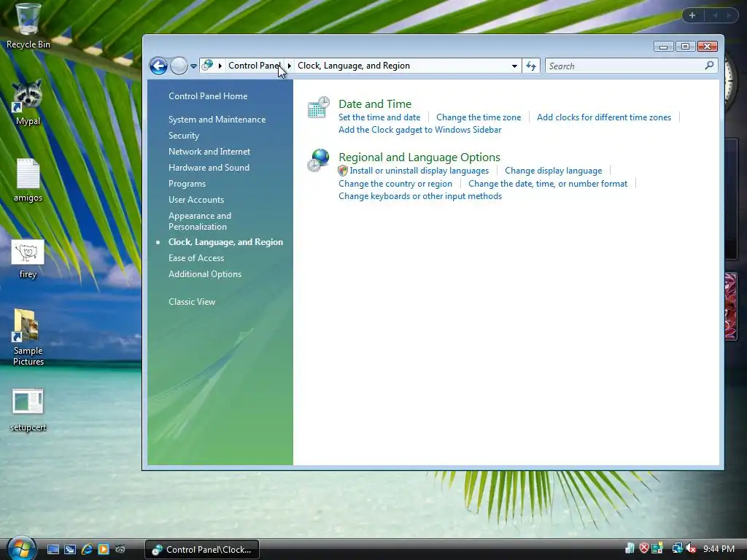Click the Back navigation arrow button
The image size is (747, 560).
point(158,66)
